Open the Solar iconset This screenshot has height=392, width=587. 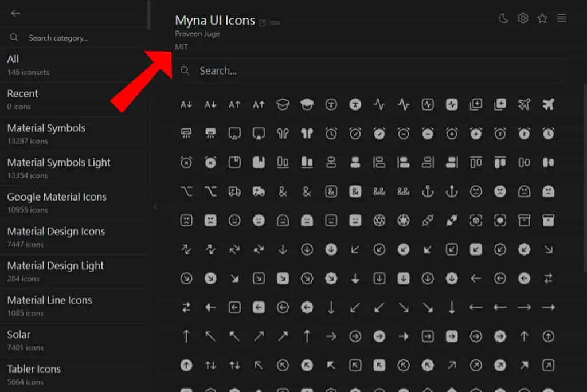click(x=75, y=340)
